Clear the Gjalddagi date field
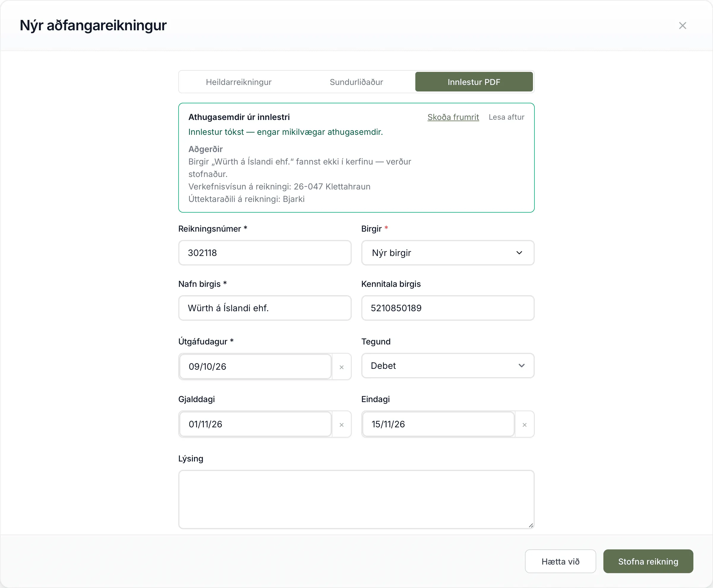Image resolution: width=713 pixels, height=588 pixels. click(x=342, y=424)
